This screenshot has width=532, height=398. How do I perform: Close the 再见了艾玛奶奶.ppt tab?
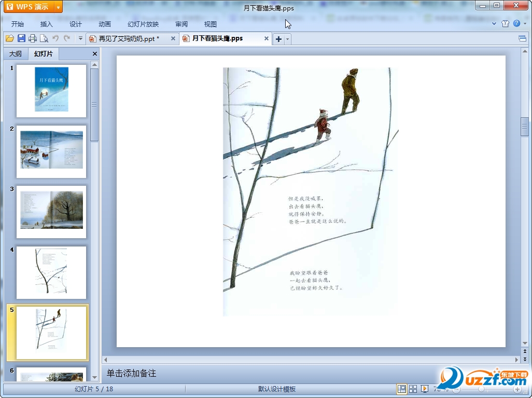(x=173, y=38)
